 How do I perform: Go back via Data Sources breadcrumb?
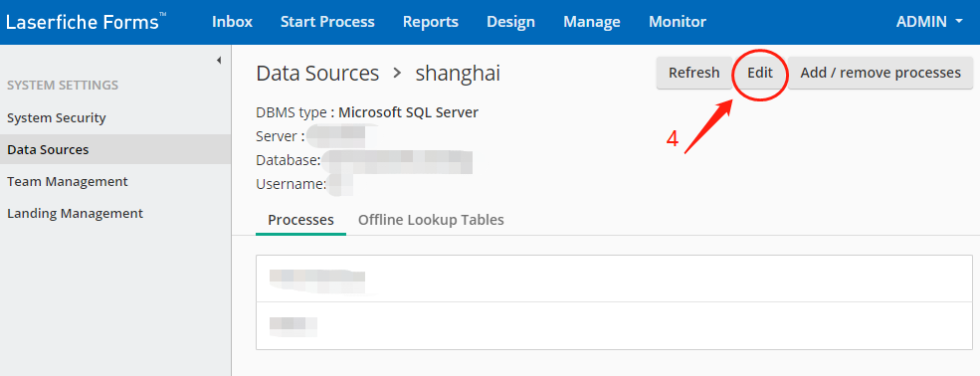(317, 73)
